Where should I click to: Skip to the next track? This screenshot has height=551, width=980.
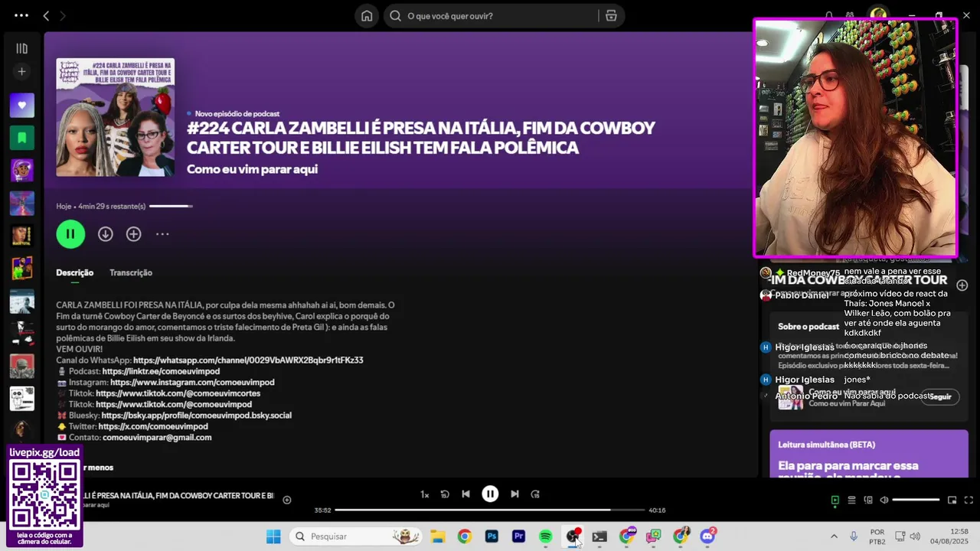[514, 494]
